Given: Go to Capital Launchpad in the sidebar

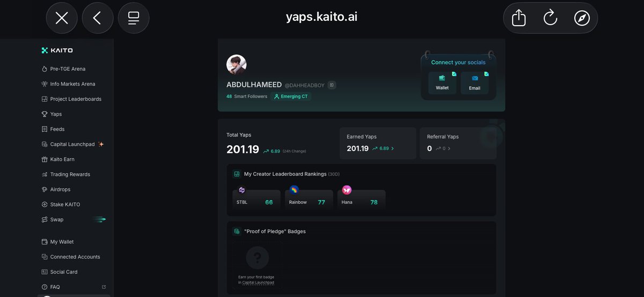Looking at the screenshot, I should click(x=72, y=144).
